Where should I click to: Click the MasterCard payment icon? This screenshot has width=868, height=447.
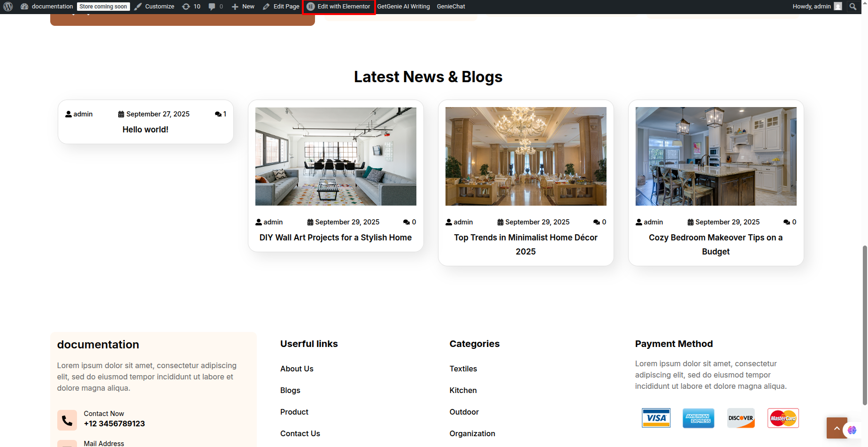[x=783, y=418]
